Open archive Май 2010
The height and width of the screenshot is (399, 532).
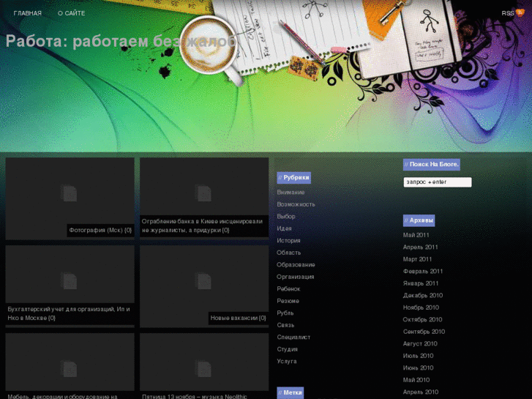(416, 380)
